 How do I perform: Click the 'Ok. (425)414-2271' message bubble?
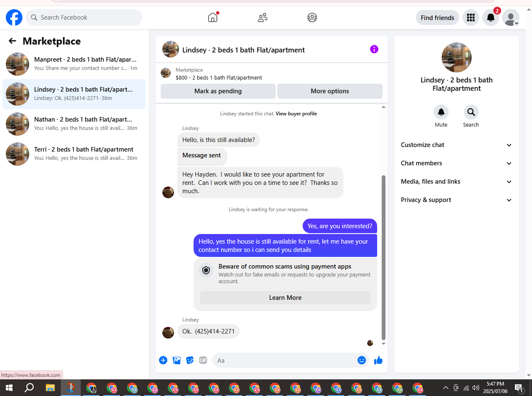209,331
